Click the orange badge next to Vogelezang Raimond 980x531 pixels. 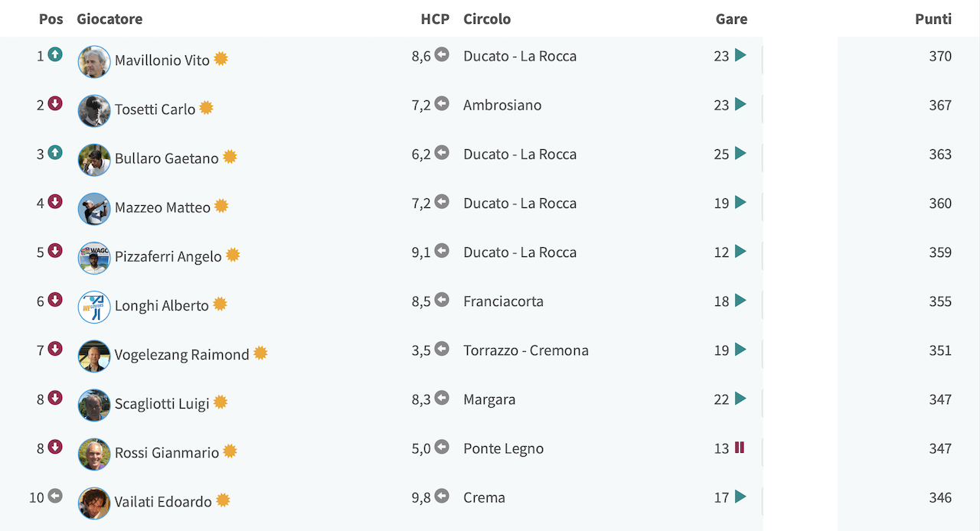point(260,353)
